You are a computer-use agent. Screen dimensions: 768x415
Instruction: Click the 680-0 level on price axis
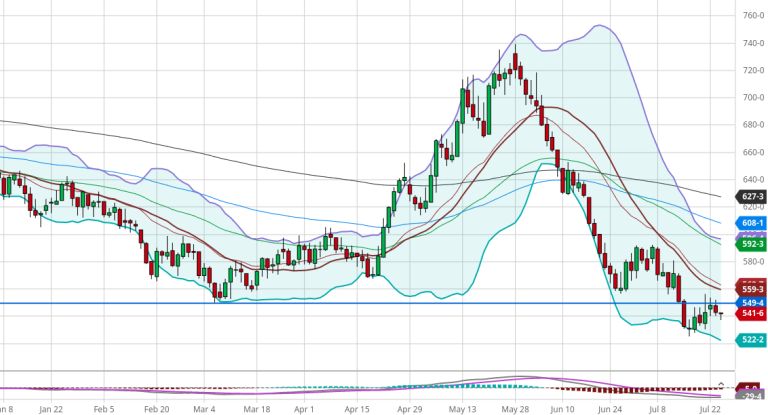[751, 125]
